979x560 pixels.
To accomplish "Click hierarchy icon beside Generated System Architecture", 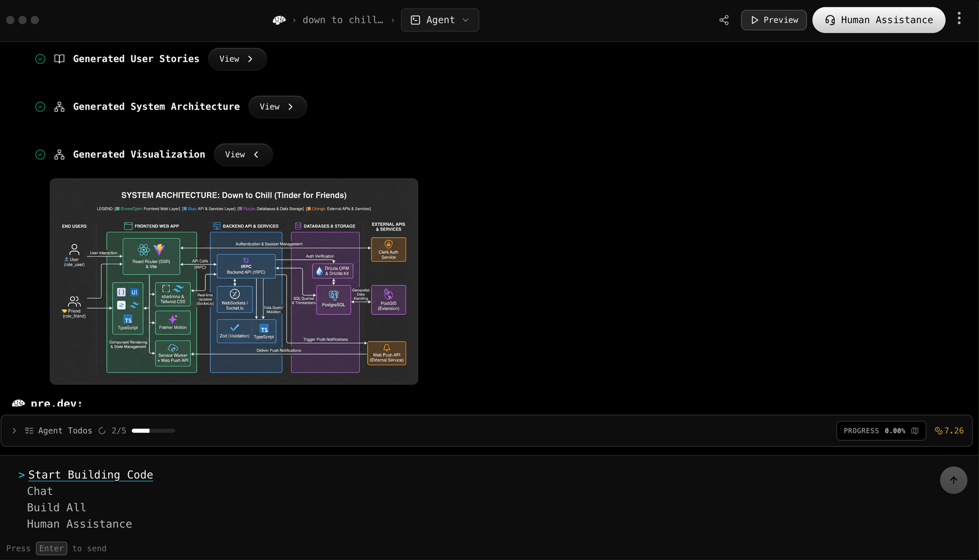I will pos(59,107).
